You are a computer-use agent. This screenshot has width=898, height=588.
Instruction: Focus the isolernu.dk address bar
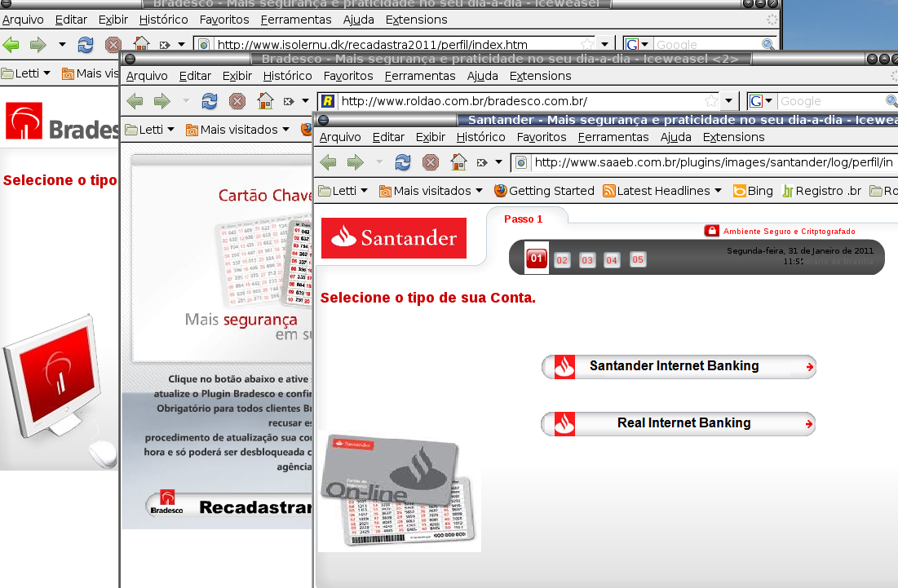(x=398, y=44)
